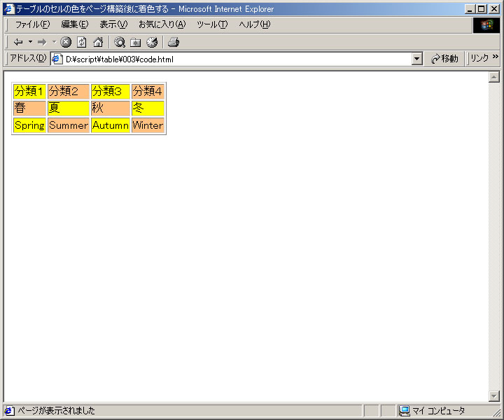Click the orange 分類2 cell

[x=69, y=91]
